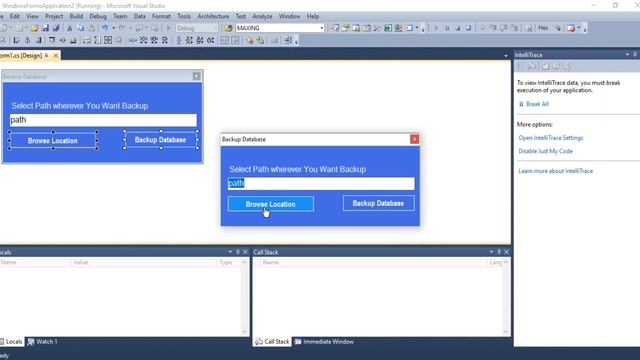Switch to the Watch 1 tab
640x360 pixels.
42,342
